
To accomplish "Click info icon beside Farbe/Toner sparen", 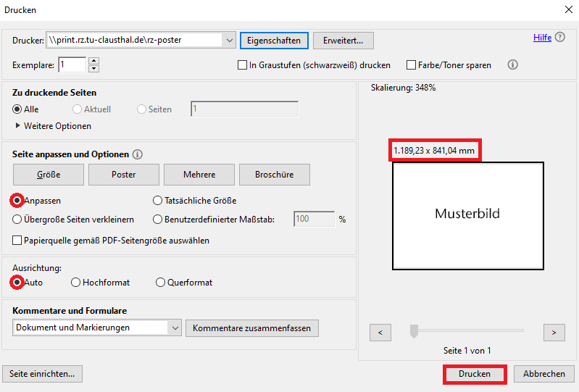I will (513, 64).
